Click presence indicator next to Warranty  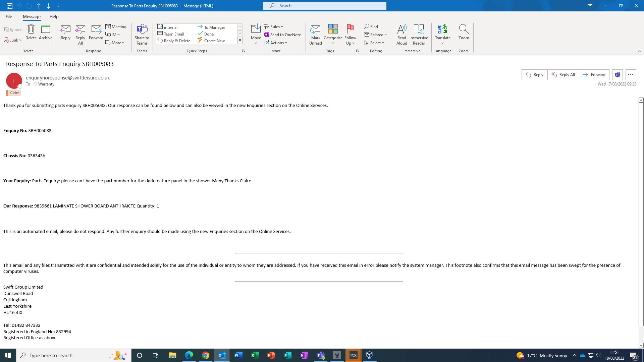pyautogui.click(x=35, y=84)
